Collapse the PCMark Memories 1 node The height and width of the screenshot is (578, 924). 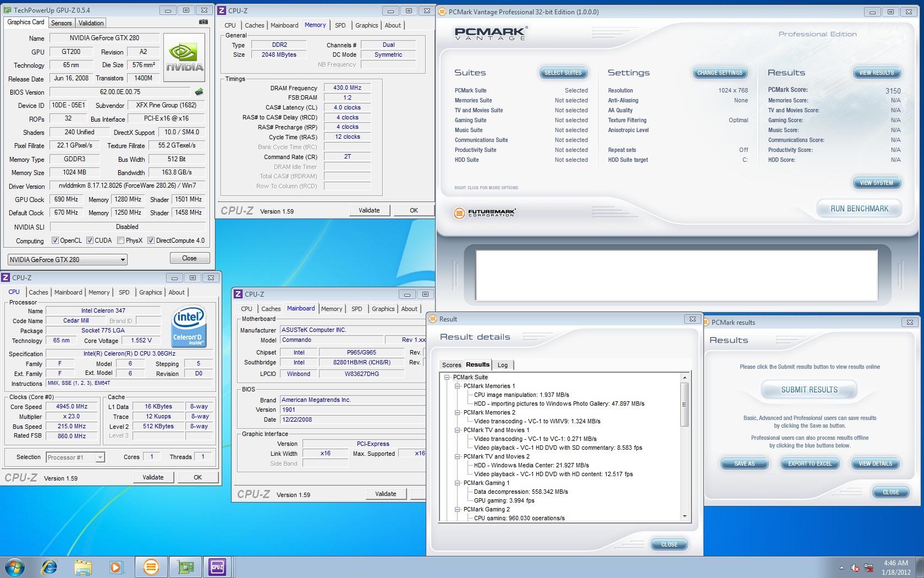coord(457,386)
